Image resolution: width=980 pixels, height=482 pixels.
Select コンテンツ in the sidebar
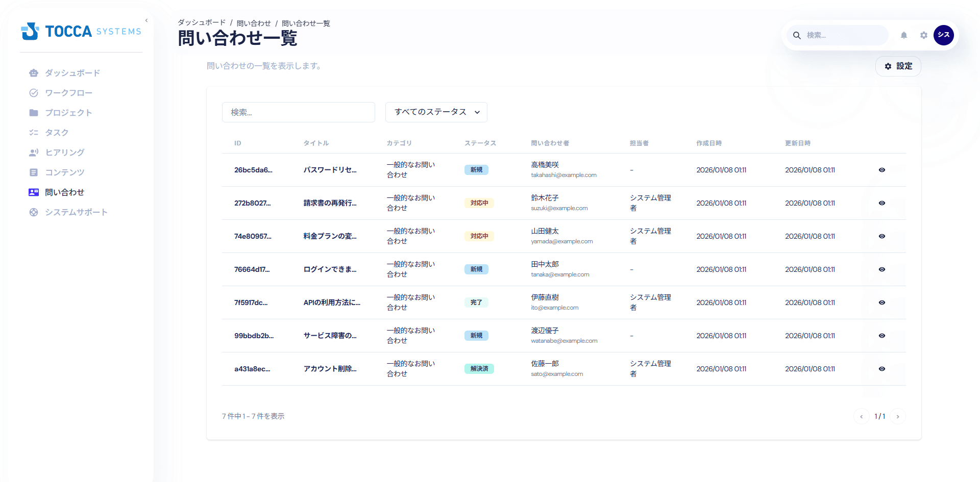pos(64,172)
